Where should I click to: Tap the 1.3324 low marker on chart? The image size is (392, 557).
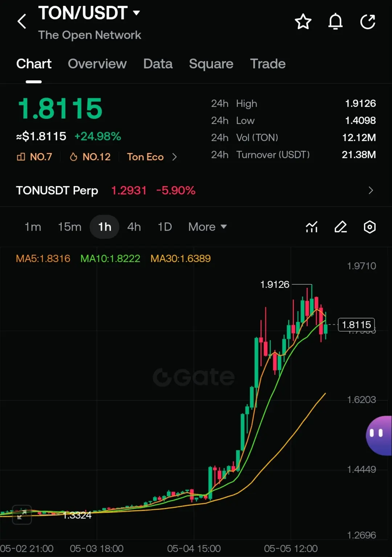[x=77, y=515]
